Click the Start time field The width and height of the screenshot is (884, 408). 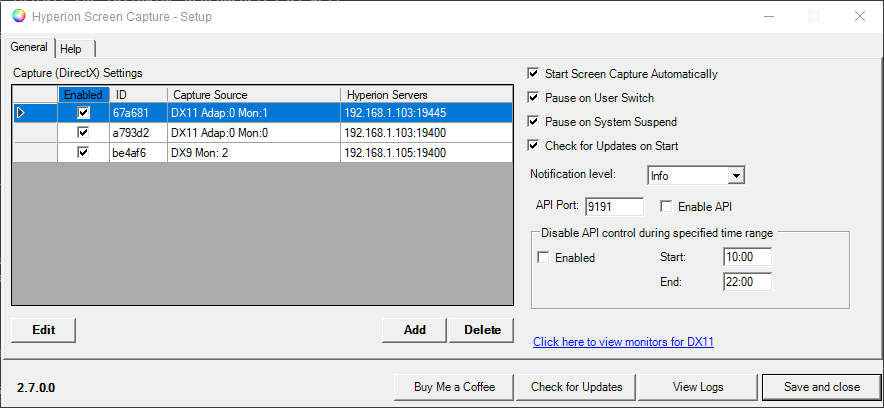[x=747, y=257]
